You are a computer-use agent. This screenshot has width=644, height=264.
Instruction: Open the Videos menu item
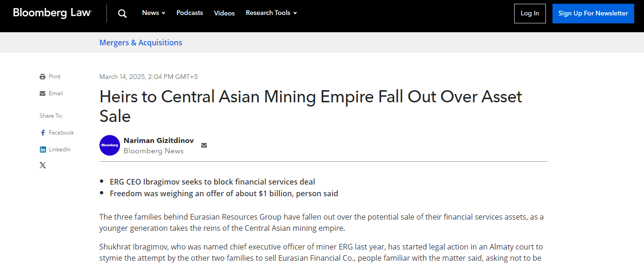[224, 13]
